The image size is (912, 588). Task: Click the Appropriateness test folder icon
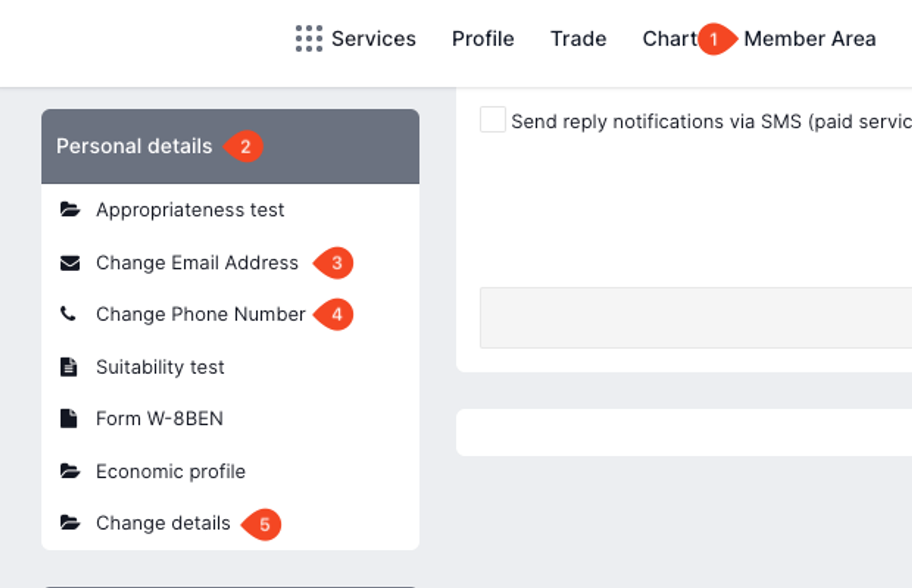click(70, 210)
